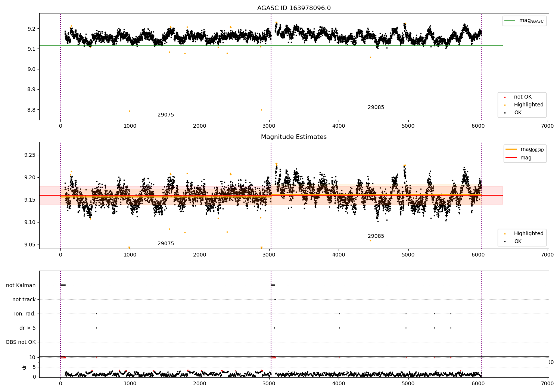Click the 9.25 tick label on middle plot
Viewport: 560px width, 392px height.
[x=30, y=155]
